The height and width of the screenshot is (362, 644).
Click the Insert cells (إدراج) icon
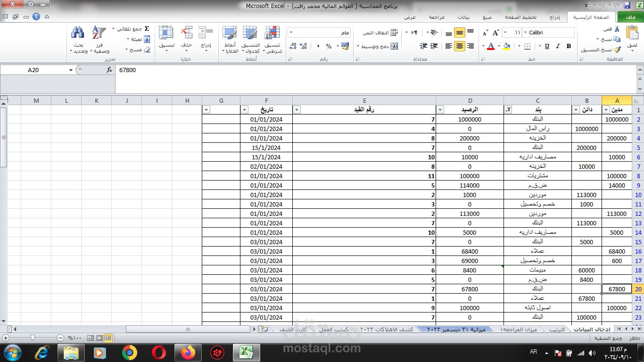tap(206, 33)
